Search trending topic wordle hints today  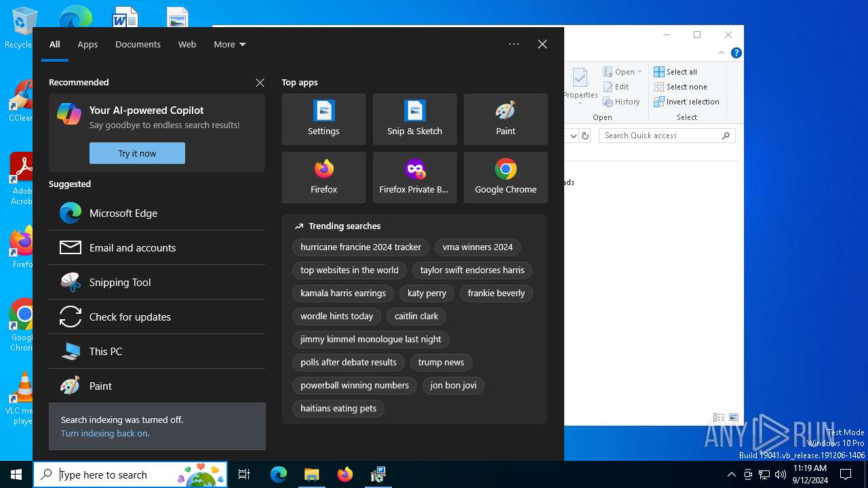337,316
